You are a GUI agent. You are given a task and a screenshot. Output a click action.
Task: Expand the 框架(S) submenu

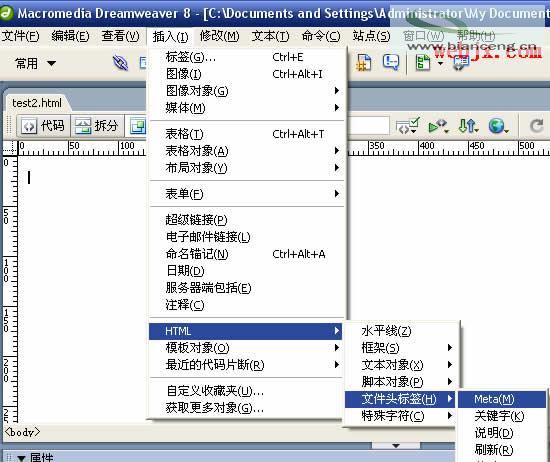coord(402,348)
